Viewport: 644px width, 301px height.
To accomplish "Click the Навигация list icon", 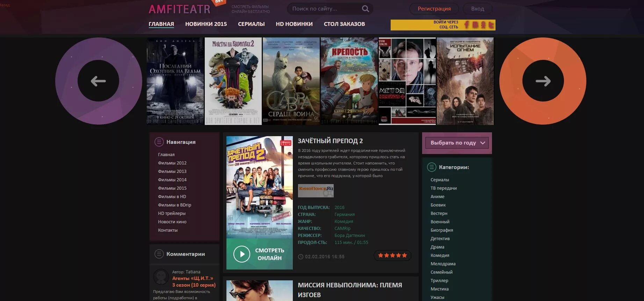I will click(x=159, y=142).
